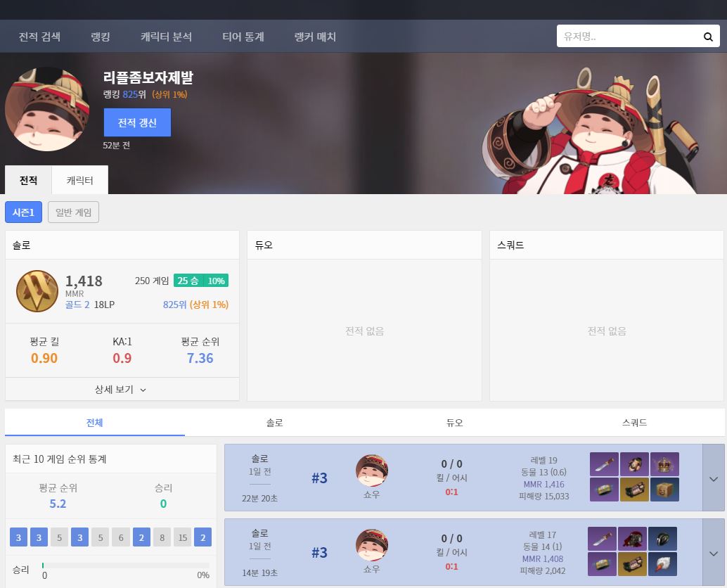Select the 스쿼드 match filter tab

click(x=634, y=423)
